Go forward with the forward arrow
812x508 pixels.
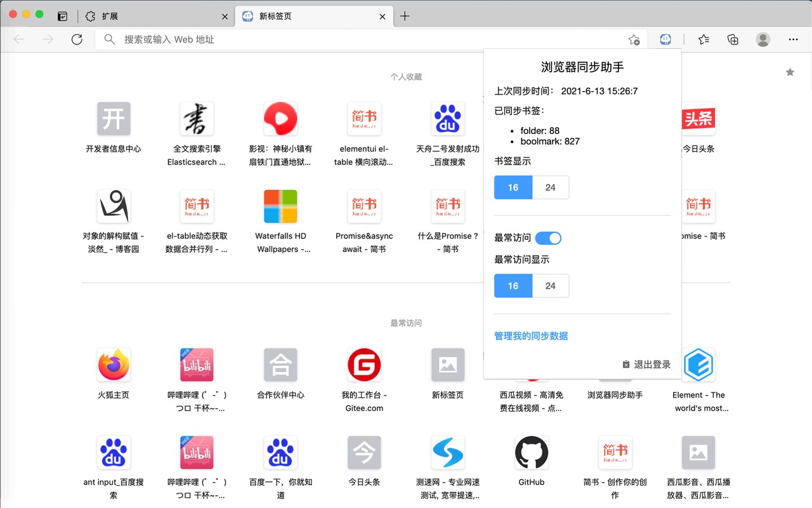[48, 39]
